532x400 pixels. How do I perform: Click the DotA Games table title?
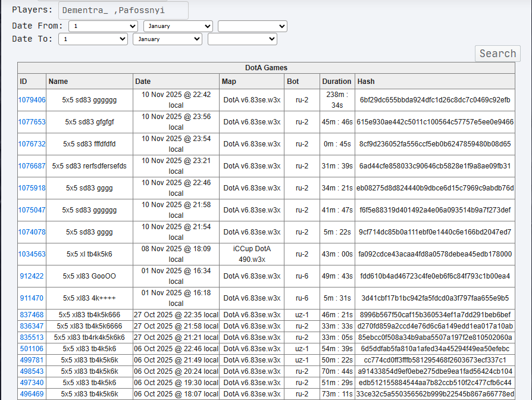[267, 68]
